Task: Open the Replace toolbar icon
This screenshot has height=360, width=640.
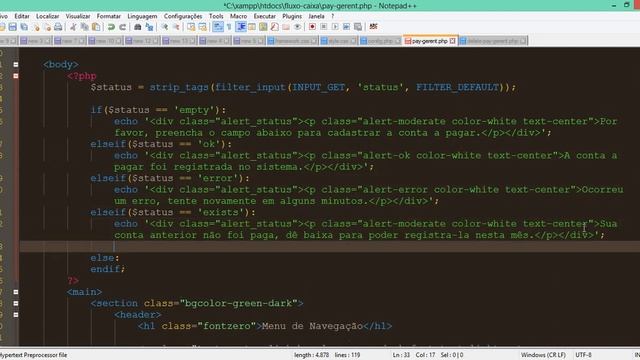Action: [x=149, y=27]
